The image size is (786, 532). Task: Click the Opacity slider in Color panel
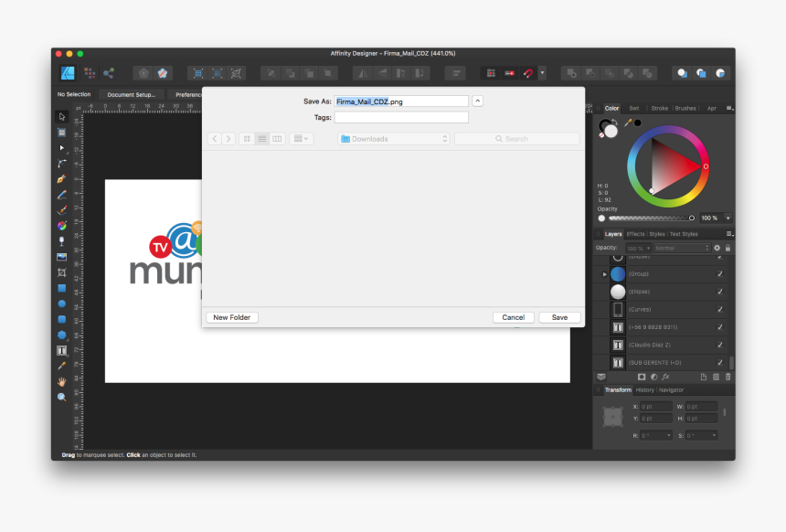point(648,218)
